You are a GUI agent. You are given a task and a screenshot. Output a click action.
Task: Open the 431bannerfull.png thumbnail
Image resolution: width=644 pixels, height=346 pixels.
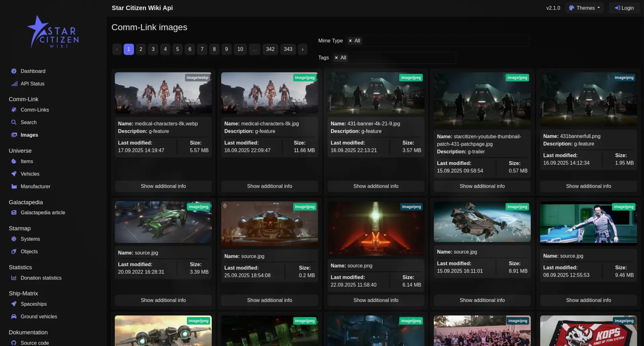[588, 99]
